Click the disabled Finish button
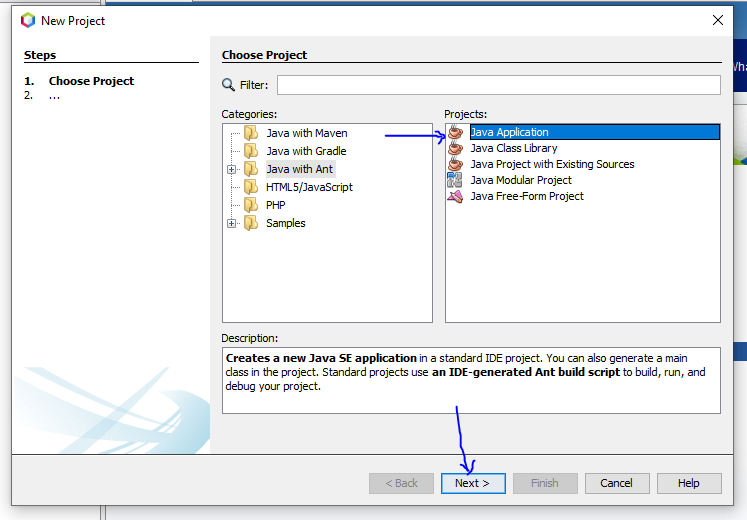This screenshot has width=747, height=520. 545,483
